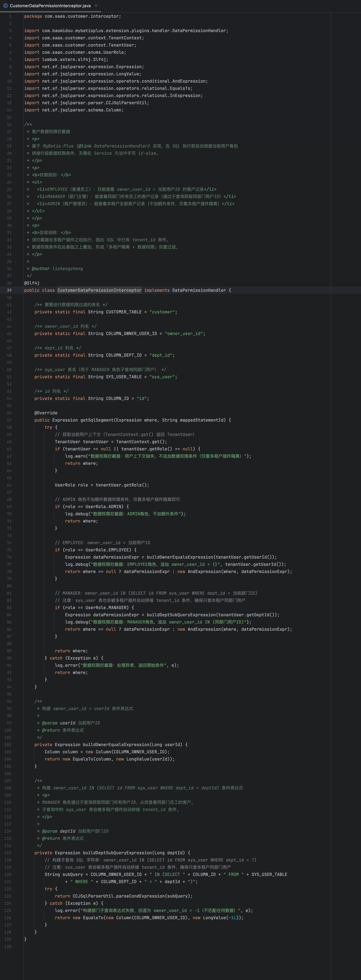This screenshot has height=980, width=361.
Task: Click the lombok Slf4j import line
Action: pyautogui.click(x=66, y=60)
